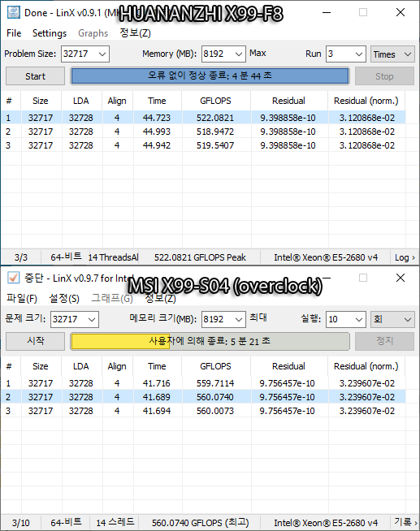
Task: Select row with 519.5407 GFLOPS
Action: [x=203, y=145]
